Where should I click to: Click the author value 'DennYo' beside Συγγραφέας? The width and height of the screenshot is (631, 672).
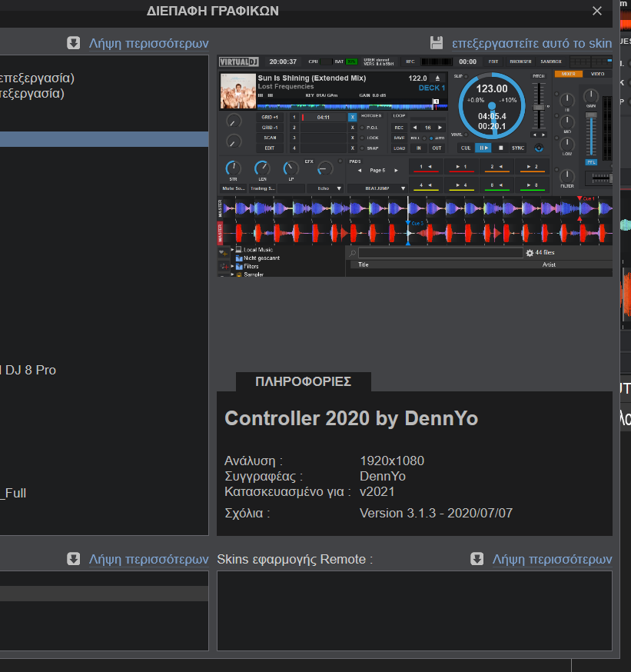383,476
